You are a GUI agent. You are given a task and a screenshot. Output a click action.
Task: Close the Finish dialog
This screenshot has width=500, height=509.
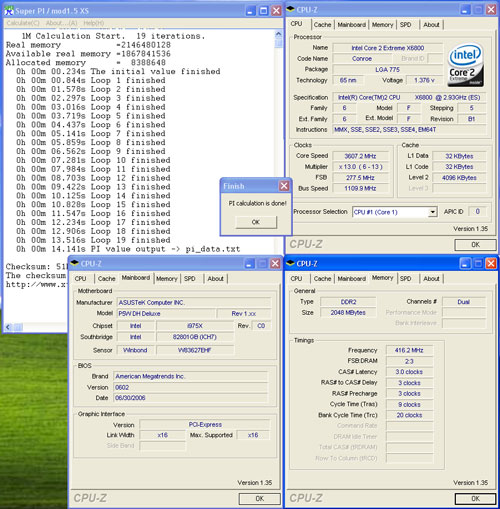[284, 186]
